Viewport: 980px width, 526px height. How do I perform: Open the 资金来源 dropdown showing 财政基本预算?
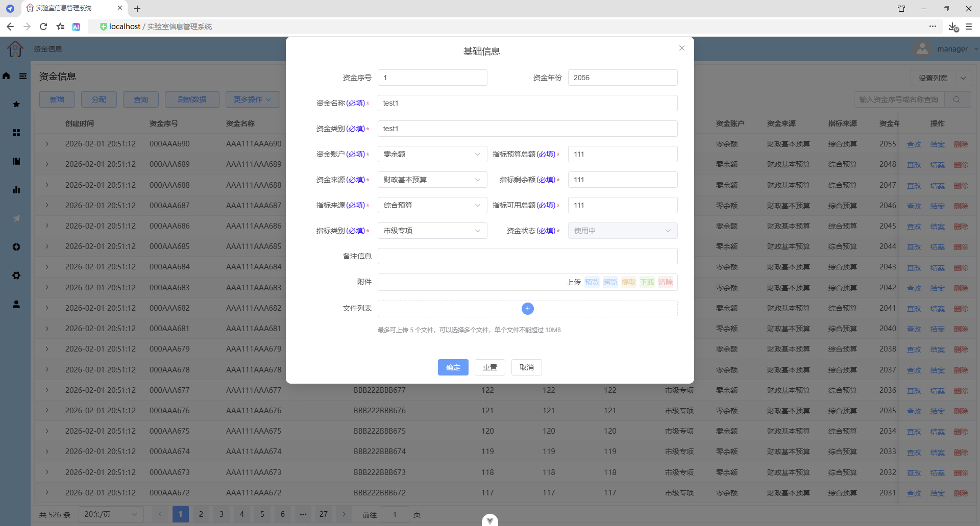click(x=432, y=180)
